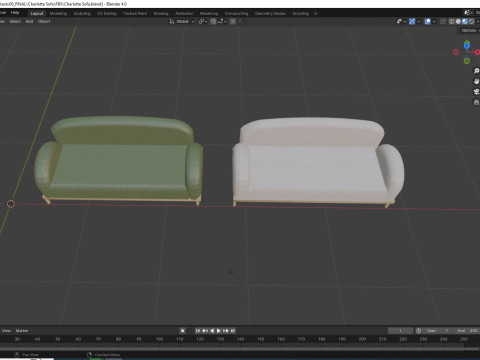The width and height of the screenshot is (480, 360).
Task: Select the green sofa object
Action: point(119,160)
